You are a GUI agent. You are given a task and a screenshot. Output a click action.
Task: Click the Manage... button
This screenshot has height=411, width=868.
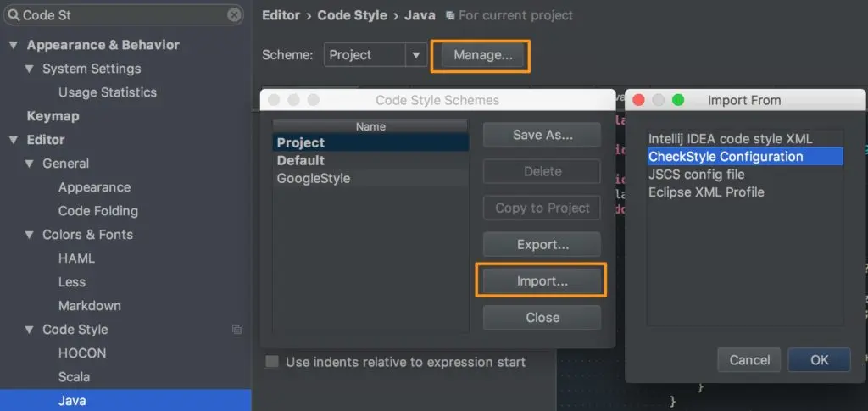[482, 55]
